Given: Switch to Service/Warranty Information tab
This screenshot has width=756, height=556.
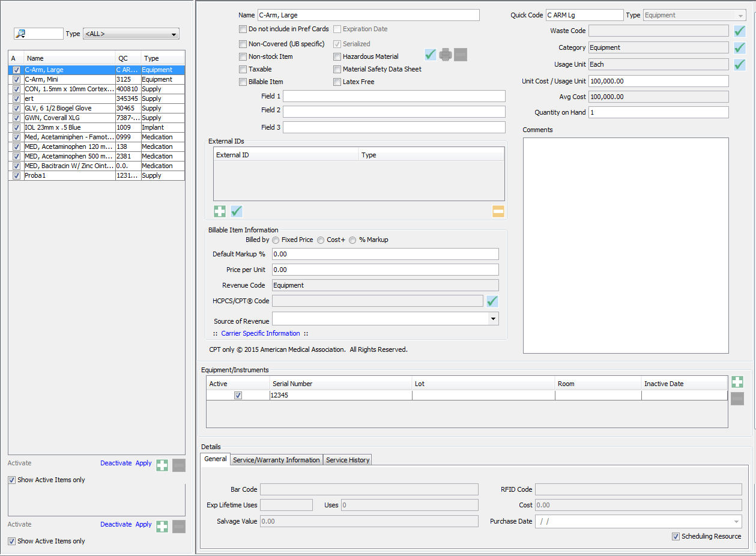Looking at the screenshot, I should (276, 460).
